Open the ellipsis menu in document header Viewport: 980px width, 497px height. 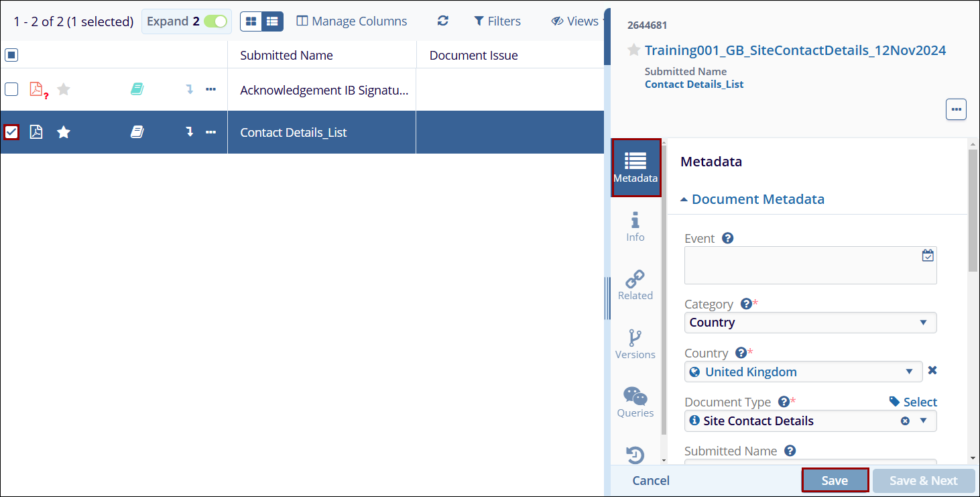coord(956,109)
